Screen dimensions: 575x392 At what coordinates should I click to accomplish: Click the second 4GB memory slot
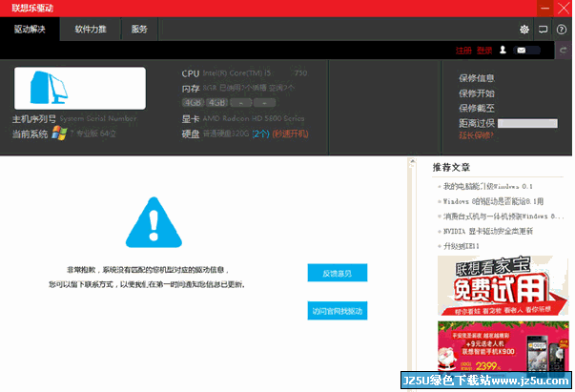216,103
